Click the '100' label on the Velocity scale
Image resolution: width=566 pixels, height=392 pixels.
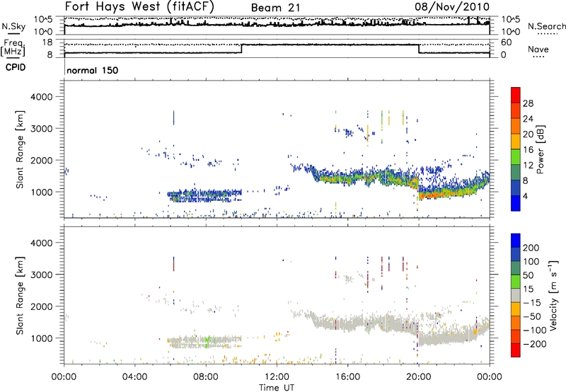click(531, 262)
